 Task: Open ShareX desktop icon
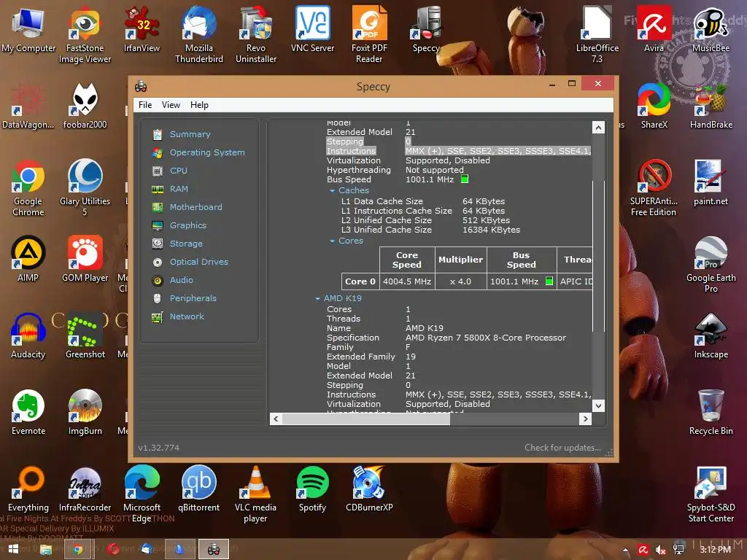pos(654,106)
